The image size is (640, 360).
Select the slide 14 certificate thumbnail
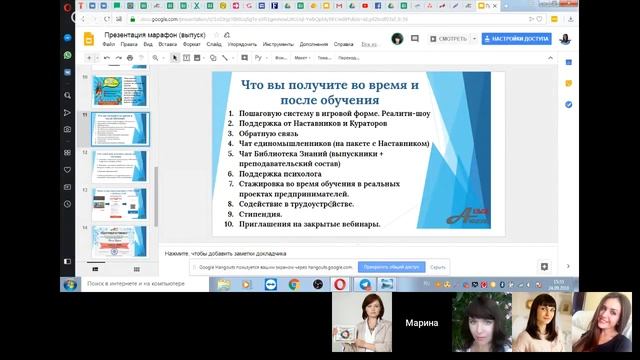point(120,242)
